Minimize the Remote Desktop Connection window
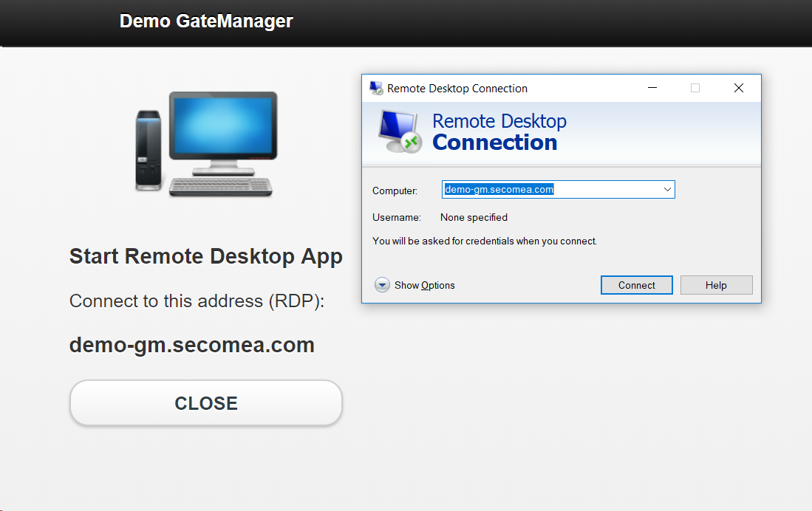 (x=652, y=88)
